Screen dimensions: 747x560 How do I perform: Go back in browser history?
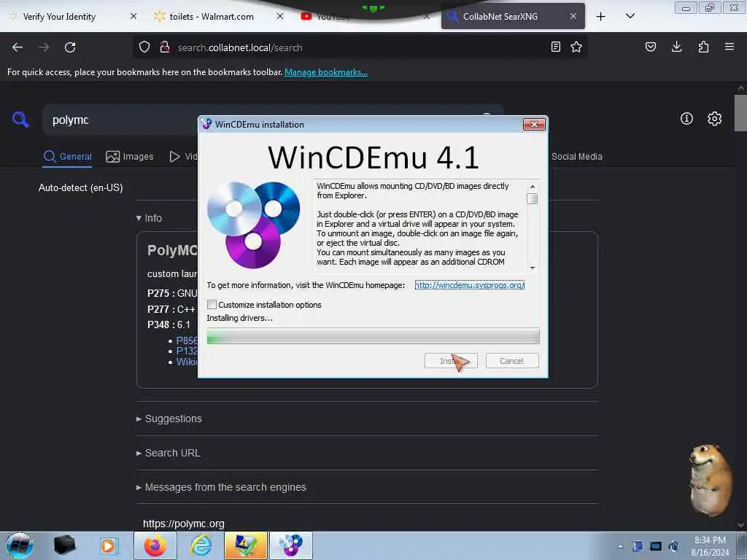18,47
